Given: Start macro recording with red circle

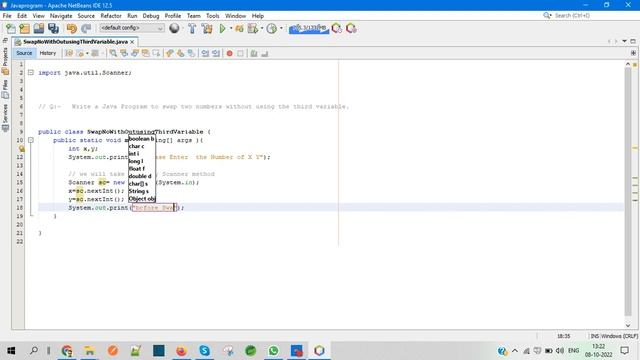Looking at the screenshot, I should pos(229,53).
